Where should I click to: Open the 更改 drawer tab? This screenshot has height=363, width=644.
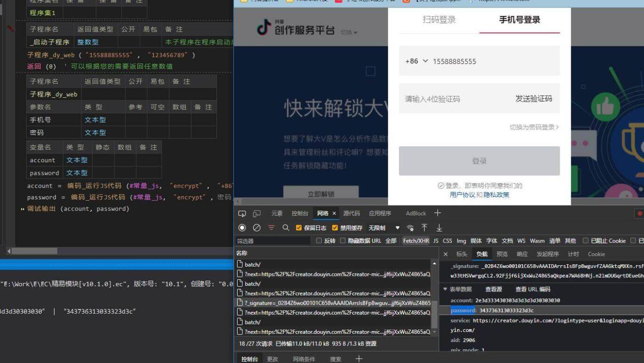[x=272, y=359]
